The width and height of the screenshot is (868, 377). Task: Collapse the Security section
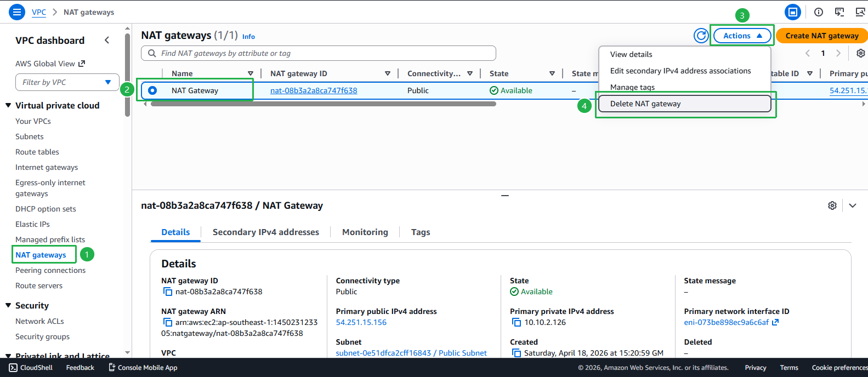click(8, 305)
